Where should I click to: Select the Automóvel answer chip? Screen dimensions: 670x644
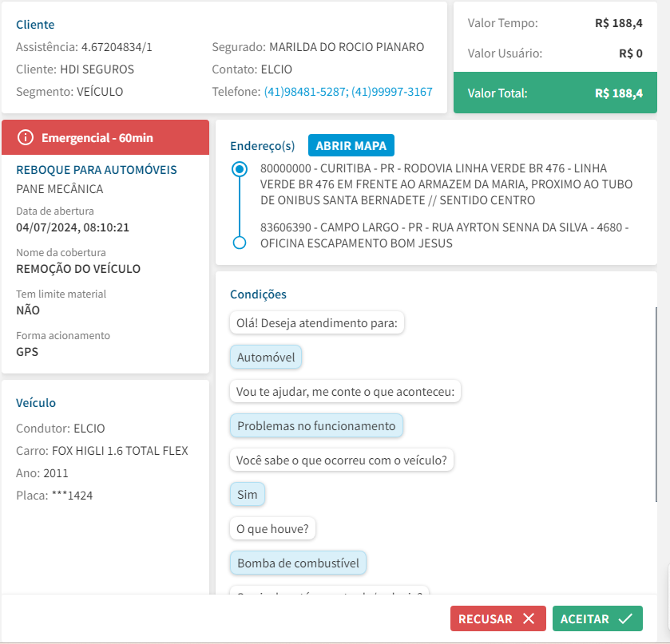pyautogui.click(x=266, y=357)
